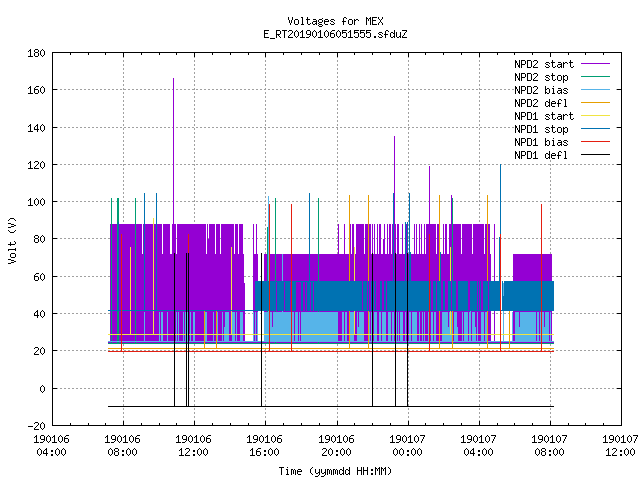The width and height of the screenshot is (640, 480).
Task: Click the NPD2 stop legend label
Action: click(541, 77)
